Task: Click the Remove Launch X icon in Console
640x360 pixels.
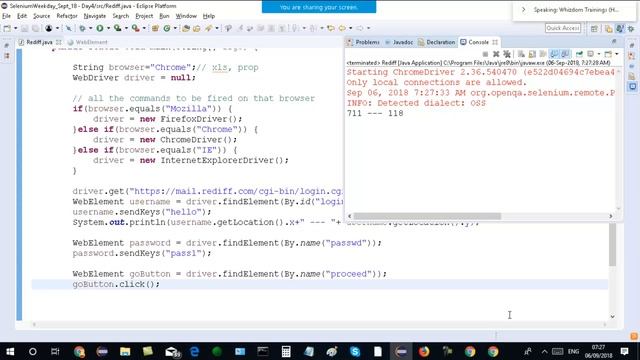Action: pyautogui.click(x=496, y=54)
